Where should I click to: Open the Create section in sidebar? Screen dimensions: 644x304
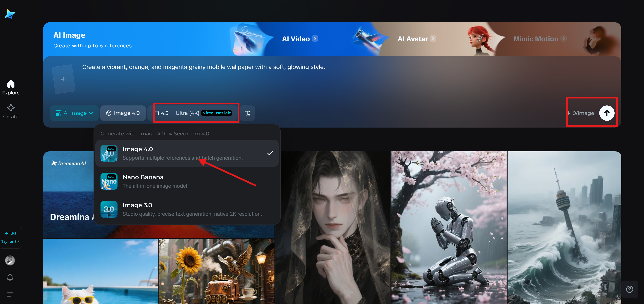(11, 111)
